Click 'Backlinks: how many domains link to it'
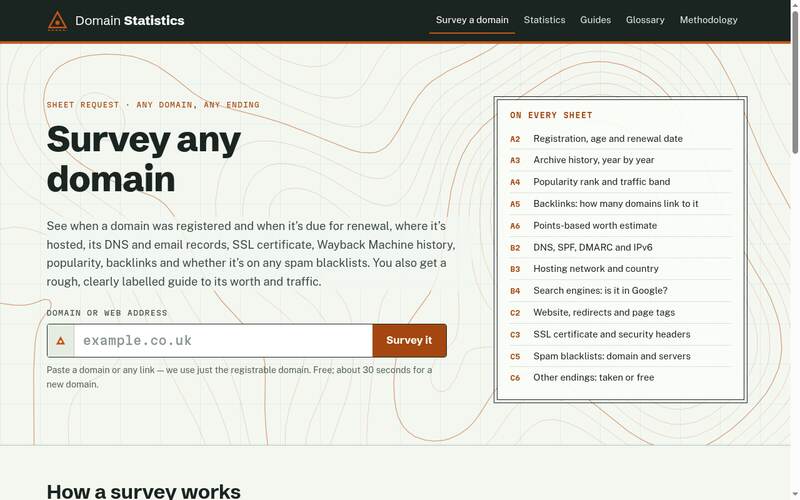This screenshot has height=500, width=800. click(x=620, y=204)
